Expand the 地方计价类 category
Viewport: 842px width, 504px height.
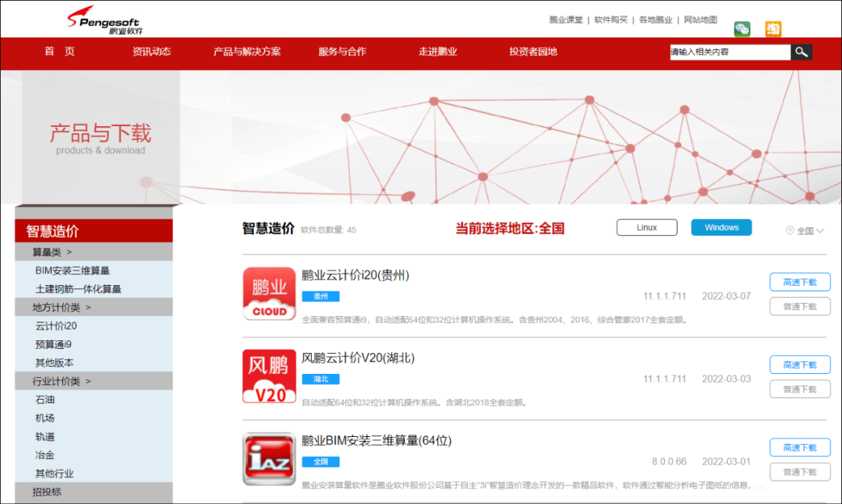pyautogui.click(x=94, y=307)
